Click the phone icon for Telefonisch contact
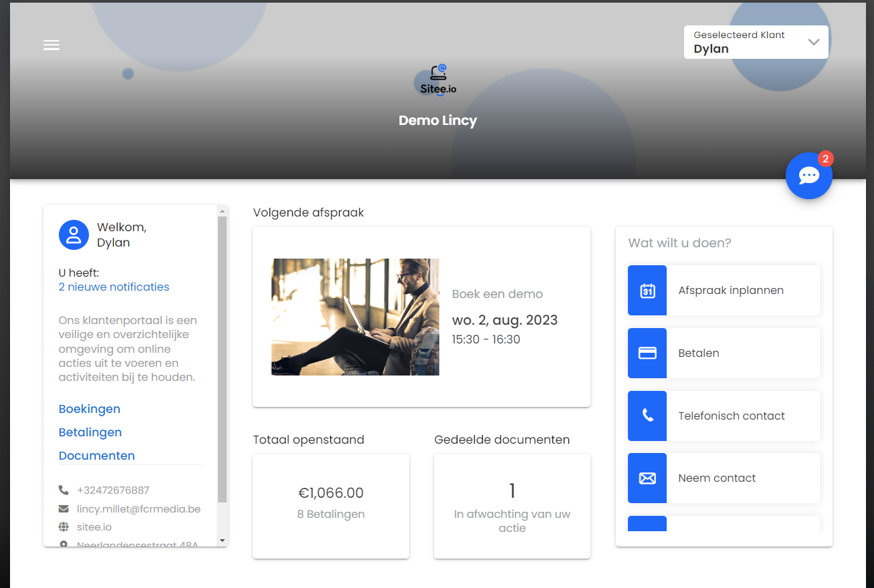This screenshot has height=588, width=874. 647,416
